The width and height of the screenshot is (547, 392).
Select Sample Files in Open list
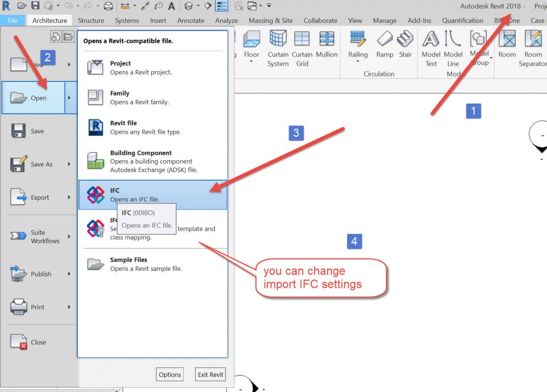click(153, 264)
